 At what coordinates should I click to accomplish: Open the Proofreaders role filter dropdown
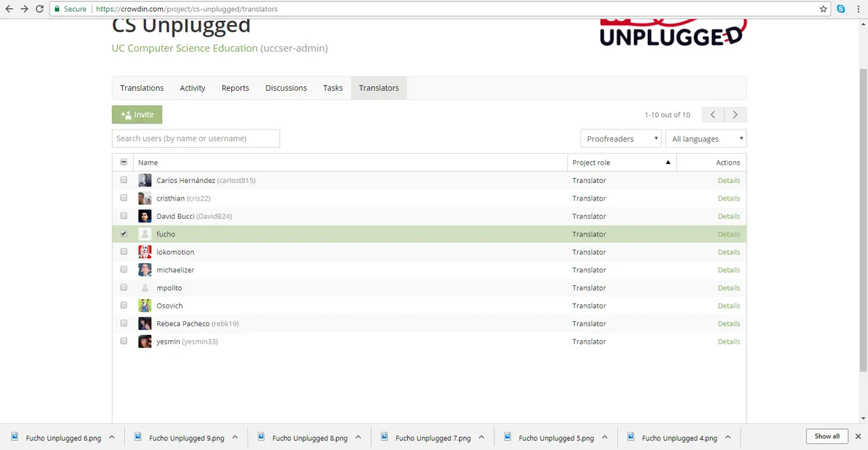coord(620,138)
